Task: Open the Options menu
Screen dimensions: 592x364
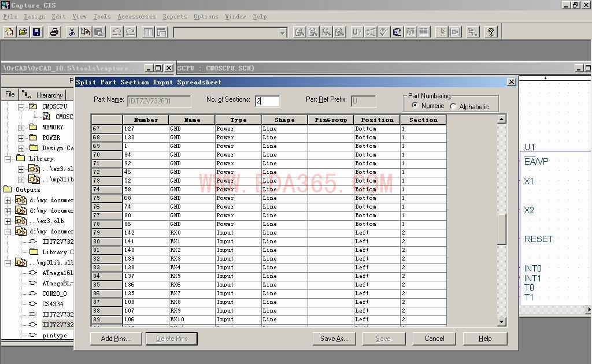Action: point(206,17)
